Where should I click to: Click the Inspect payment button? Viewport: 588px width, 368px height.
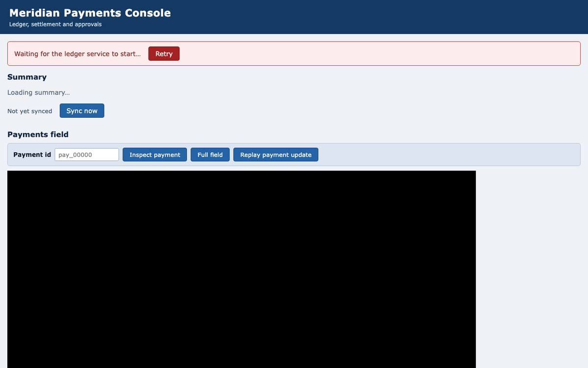155,155
